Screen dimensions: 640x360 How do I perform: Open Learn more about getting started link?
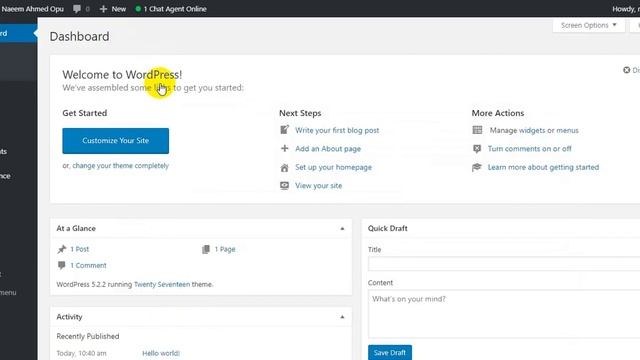pyautogui.click(x=543, y=167)
